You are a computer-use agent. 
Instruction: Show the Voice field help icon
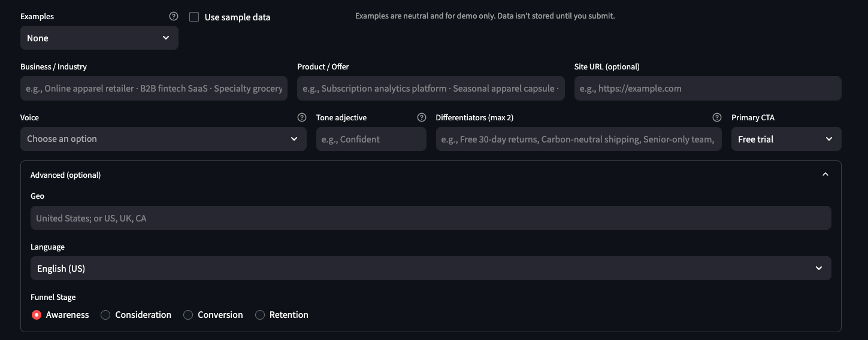point(302,117)
